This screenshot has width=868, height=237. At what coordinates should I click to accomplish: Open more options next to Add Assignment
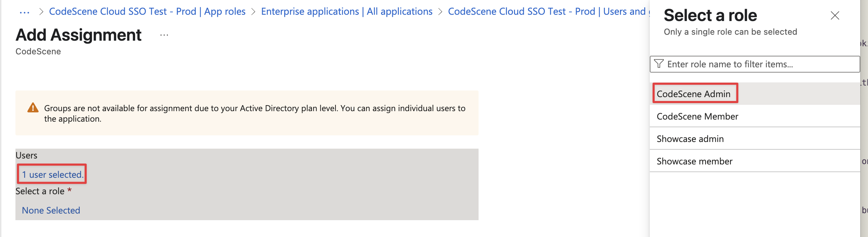point(164,35)
